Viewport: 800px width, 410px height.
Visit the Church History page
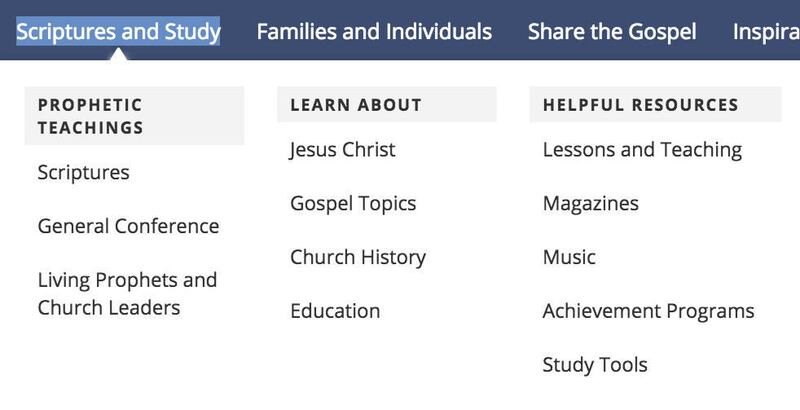tap(358, 257)
